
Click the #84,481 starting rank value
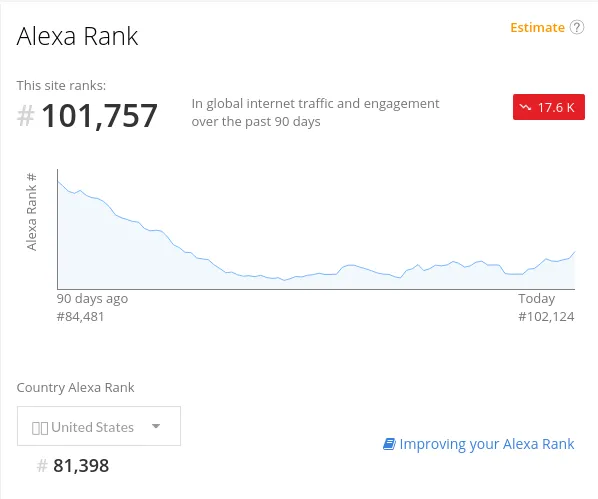80,317
